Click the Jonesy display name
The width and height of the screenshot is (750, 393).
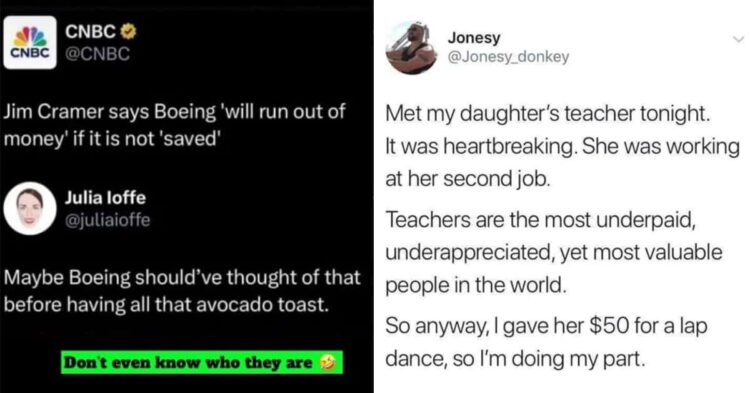pyautogui.click(x=474, y=37)
